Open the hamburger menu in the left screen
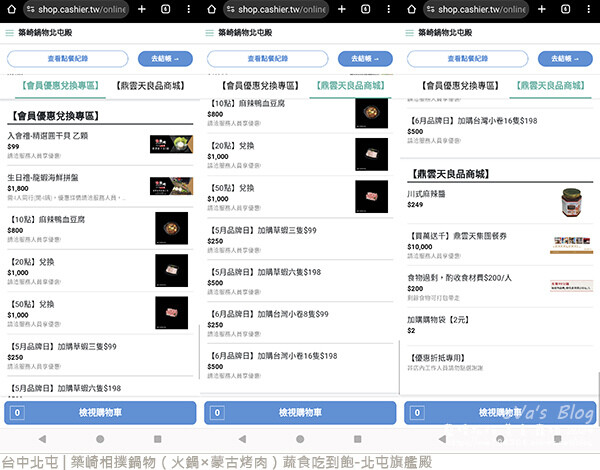Viewport: 600px width, 470px height. 11,33
